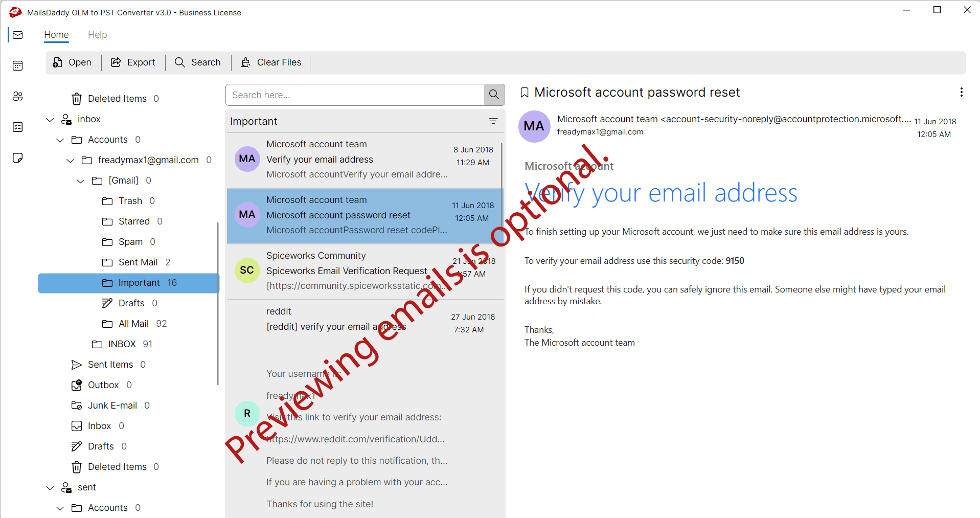Collapse the Accounts folder under sent
Image resolution: width=980 pixels, height=518 pixels.
(x=60, y=508)
